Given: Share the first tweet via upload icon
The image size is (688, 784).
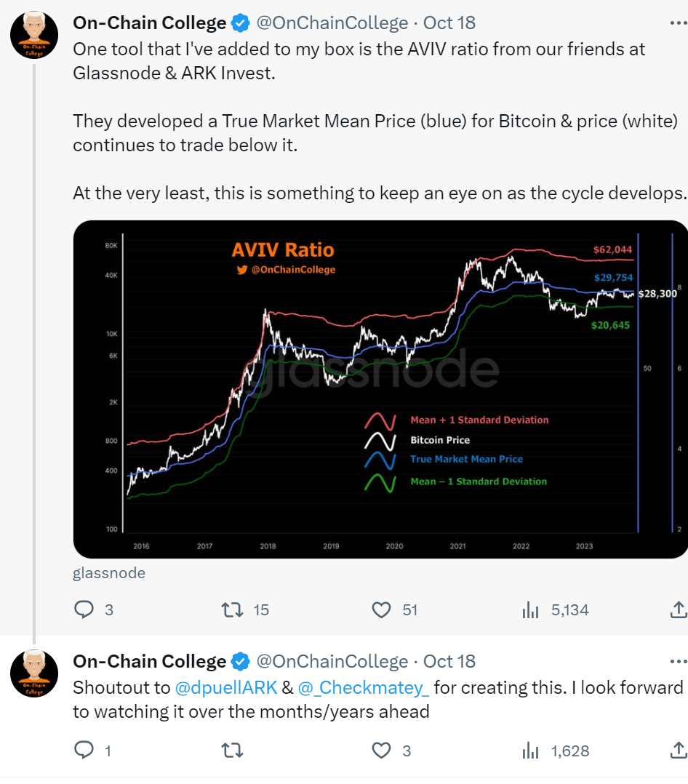Looking at the screenshot, I should pos(679,609).
